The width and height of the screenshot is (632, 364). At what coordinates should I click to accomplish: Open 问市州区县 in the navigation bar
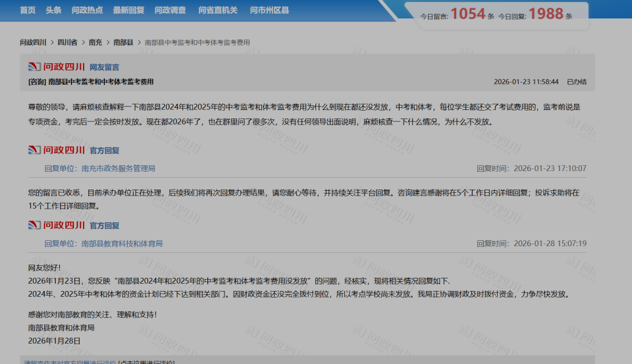269,10
